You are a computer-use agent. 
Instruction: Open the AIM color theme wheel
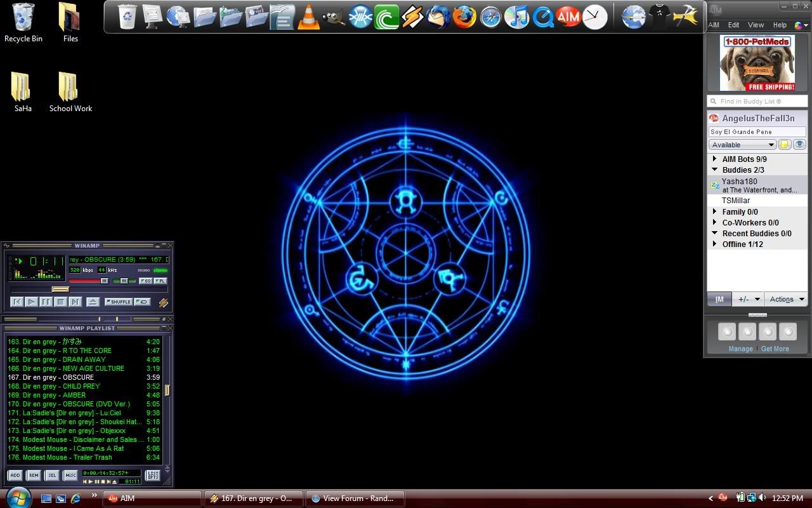(799, 25)
